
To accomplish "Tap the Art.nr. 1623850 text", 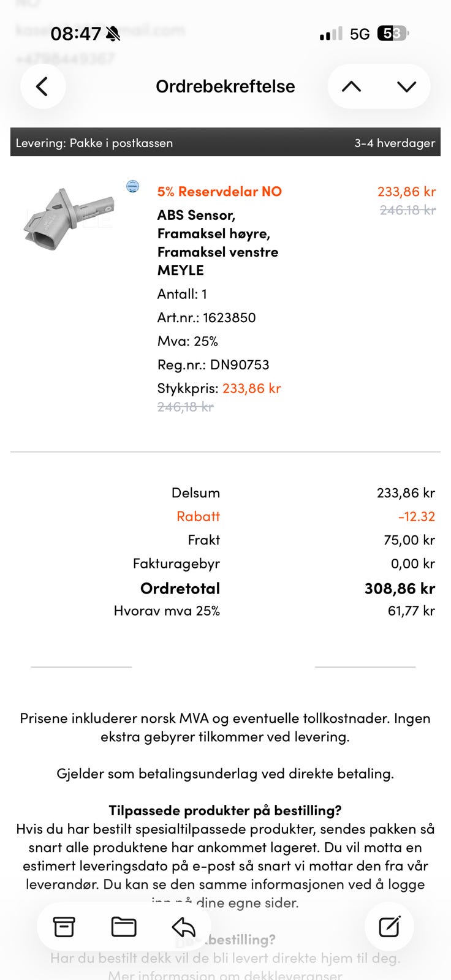I will tap(207, 317).
